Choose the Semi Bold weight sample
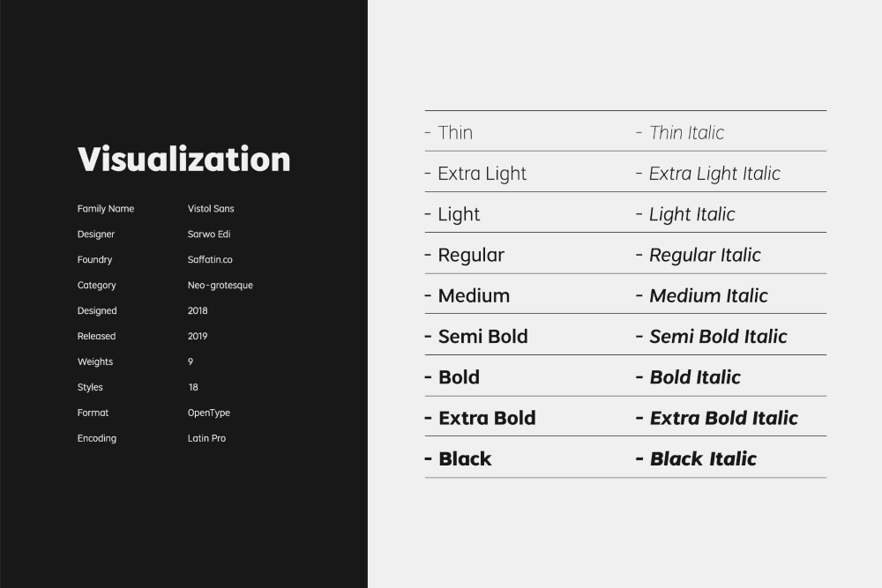 tap(482, 337)
